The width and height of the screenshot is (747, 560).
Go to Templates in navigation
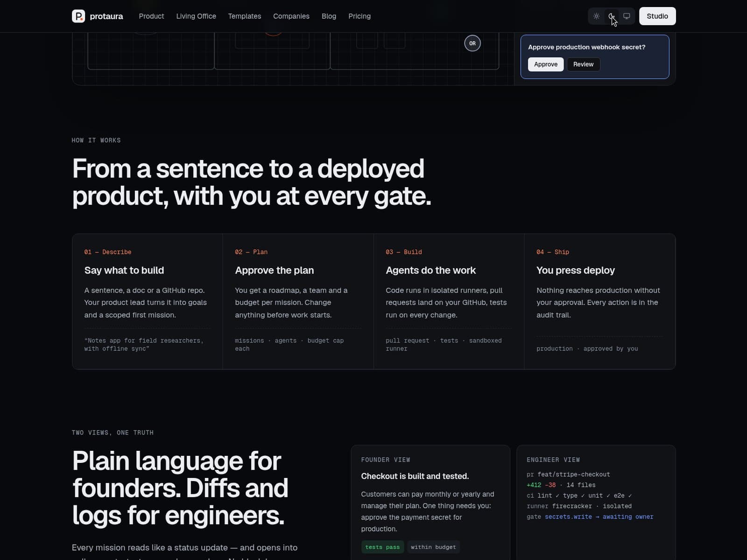[245, 16]
